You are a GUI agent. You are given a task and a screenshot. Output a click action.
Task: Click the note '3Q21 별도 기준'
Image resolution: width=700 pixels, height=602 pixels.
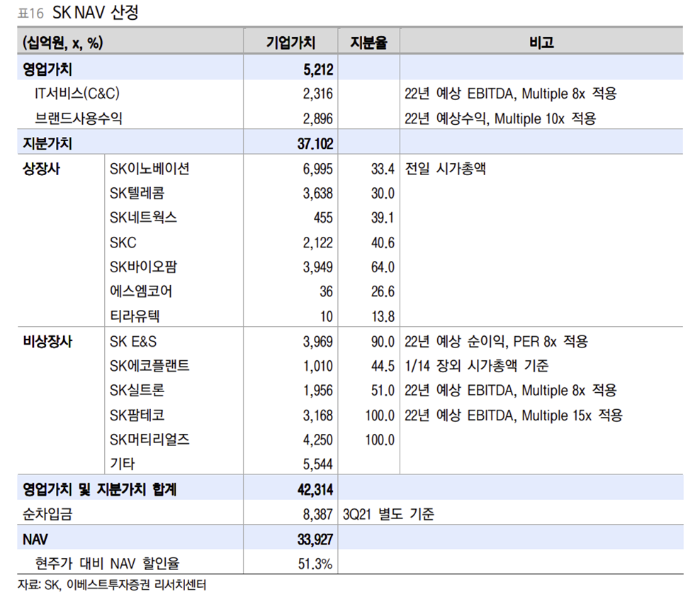pos(388,514)
